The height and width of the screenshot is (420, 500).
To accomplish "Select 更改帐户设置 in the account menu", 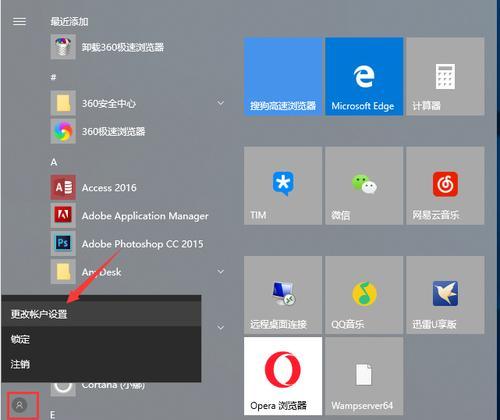I will pos(101,314).
